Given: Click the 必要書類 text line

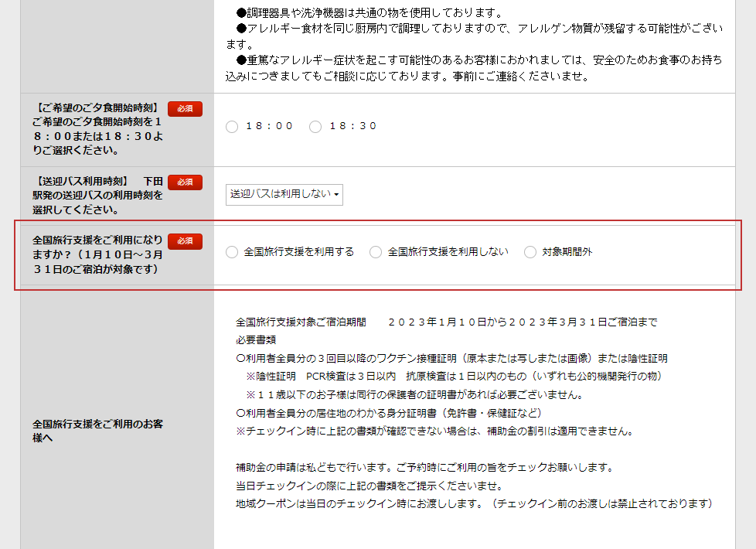Looking at the screenshot, I should click(x=256, y=340).
